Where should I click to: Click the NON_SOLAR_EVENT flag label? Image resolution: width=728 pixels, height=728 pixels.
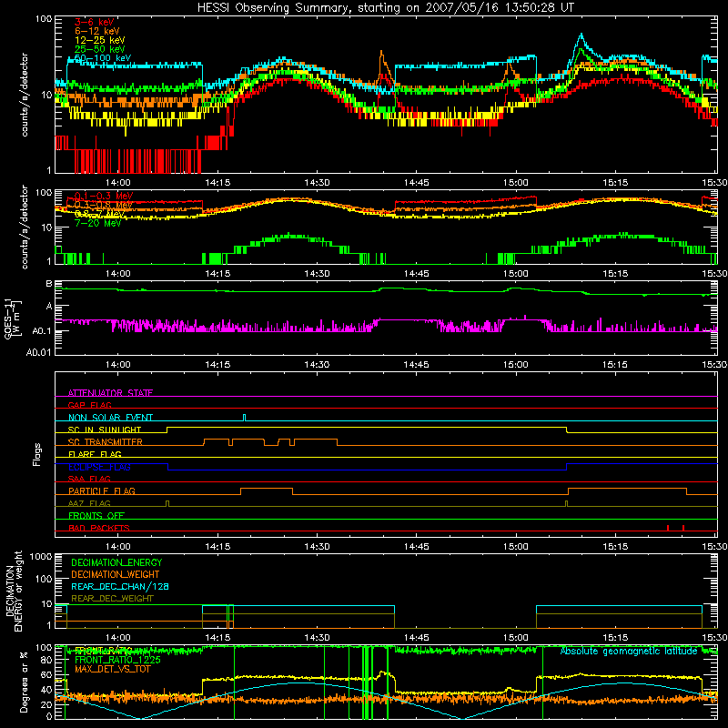point(110,418)
